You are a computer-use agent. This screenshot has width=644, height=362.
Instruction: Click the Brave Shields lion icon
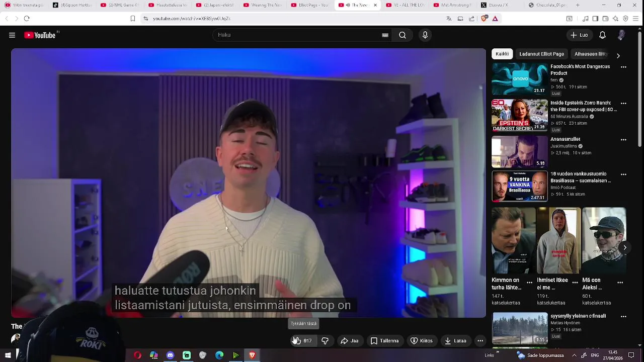[x=485, y=19]
